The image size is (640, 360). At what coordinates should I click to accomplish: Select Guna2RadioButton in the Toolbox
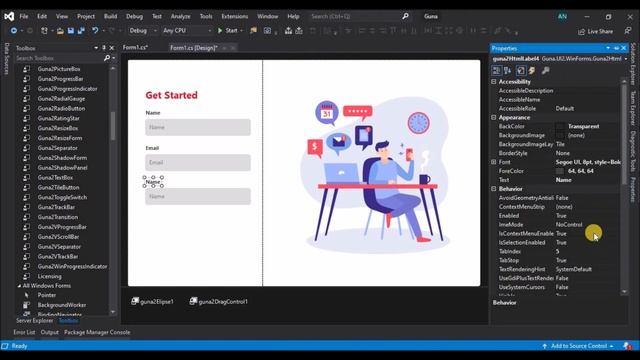[x=61, y=109]
